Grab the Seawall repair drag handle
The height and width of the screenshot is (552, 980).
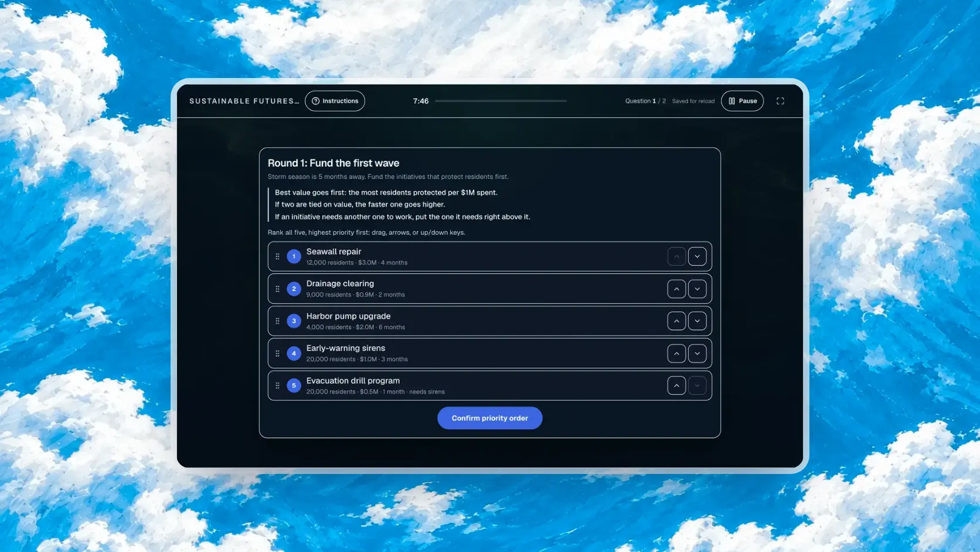pyautogui.click(x=277, y=256)
